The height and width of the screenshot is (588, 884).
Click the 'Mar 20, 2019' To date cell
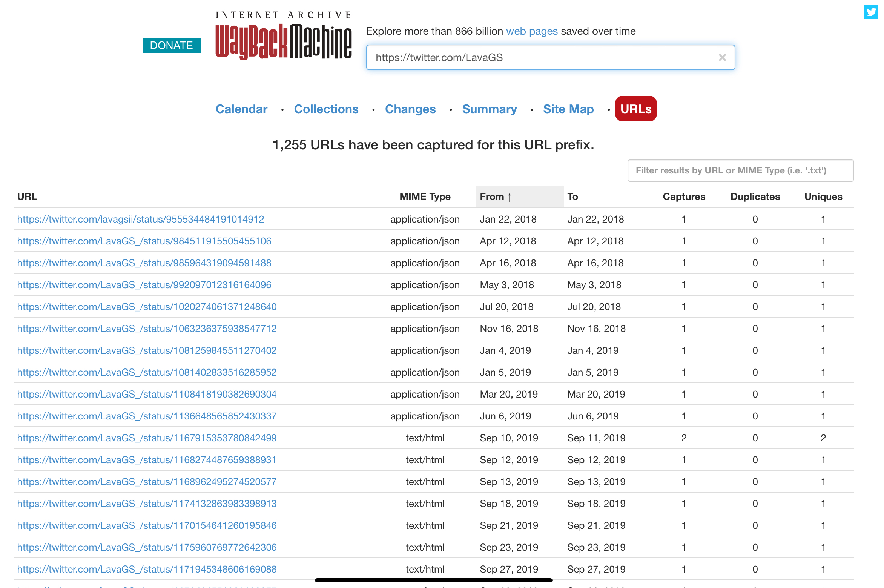coord(596,394)
